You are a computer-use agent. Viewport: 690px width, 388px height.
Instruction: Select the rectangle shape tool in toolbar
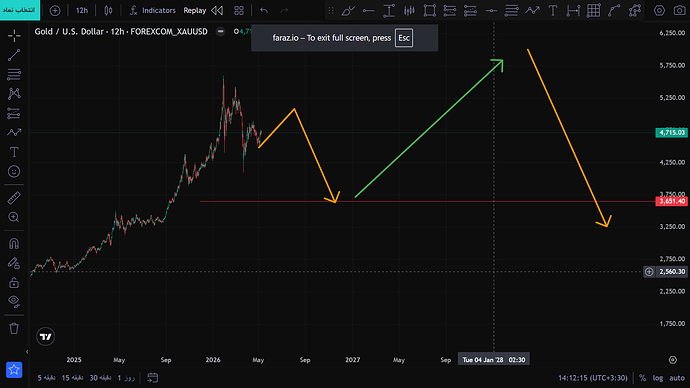pyautogui.click(x=429, y=11)
